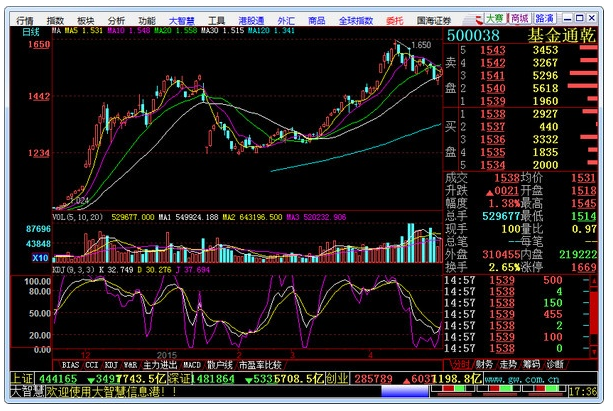This screenshot has height=411, width=613.
Task: Click the X10 volume scale label
Action: 40,258
